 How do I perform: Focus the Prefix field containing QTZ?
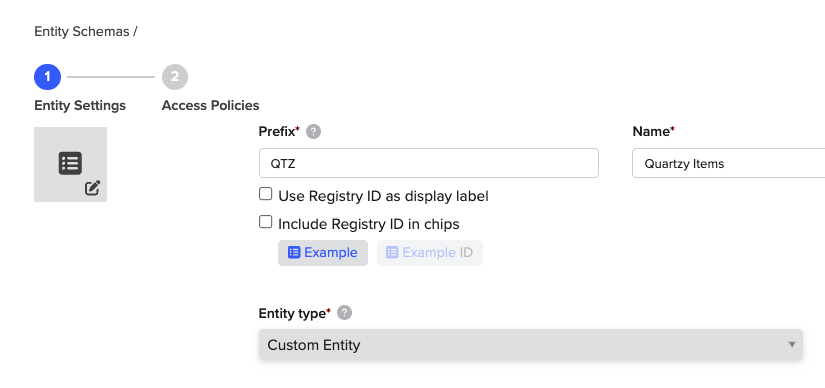coord(429,163)
